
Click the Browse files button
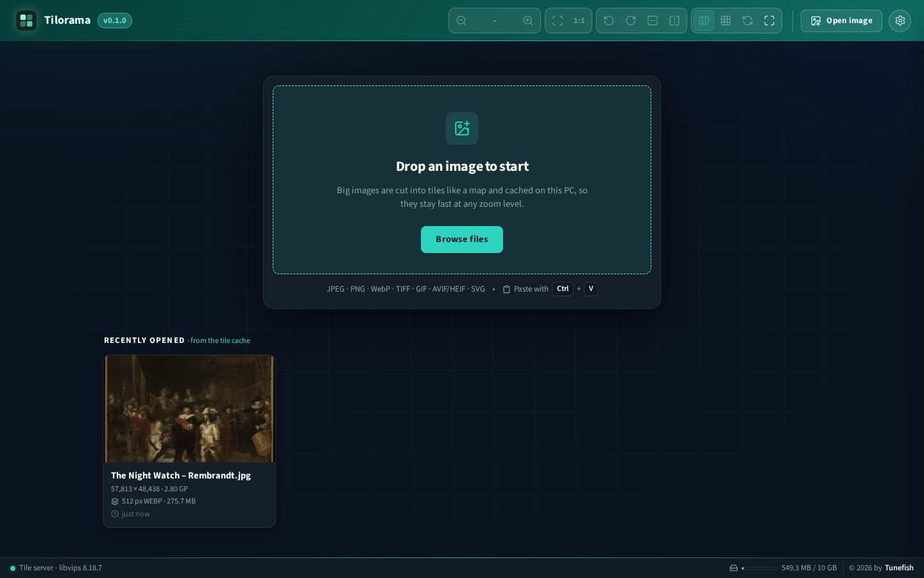click(462, 240)
